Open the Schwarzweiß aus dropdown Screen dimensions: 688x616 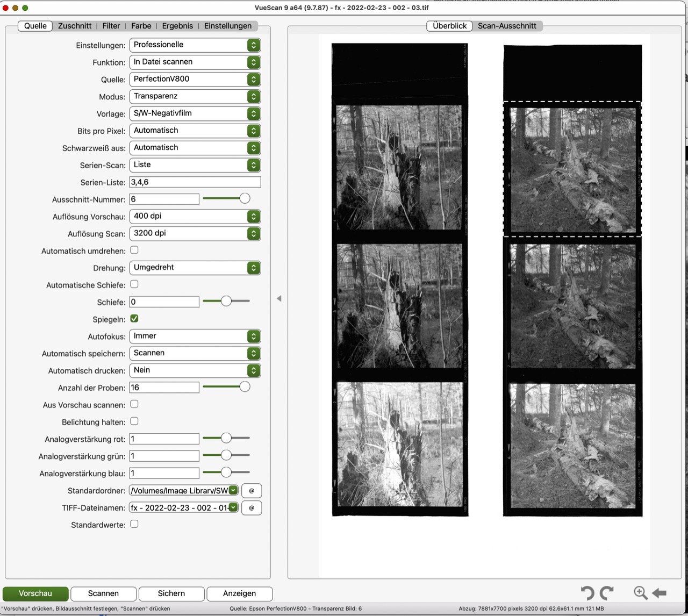click(x=195, y=148)
